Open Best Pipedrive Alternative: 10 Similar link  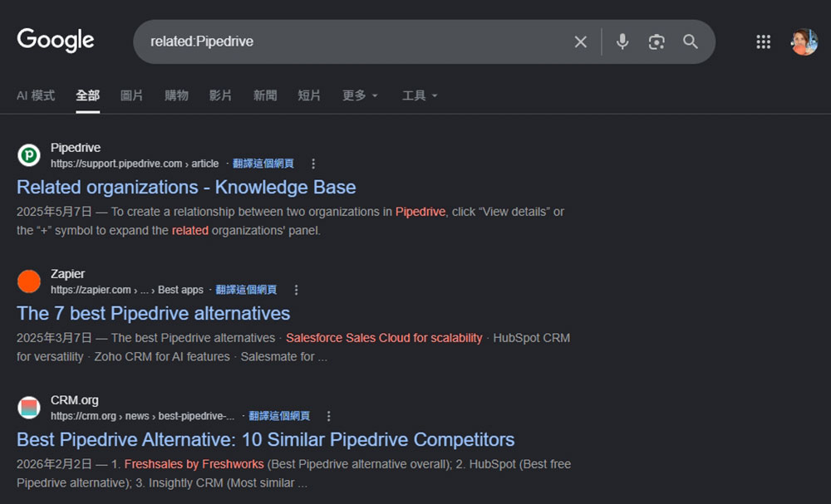(x=266, y=439)
